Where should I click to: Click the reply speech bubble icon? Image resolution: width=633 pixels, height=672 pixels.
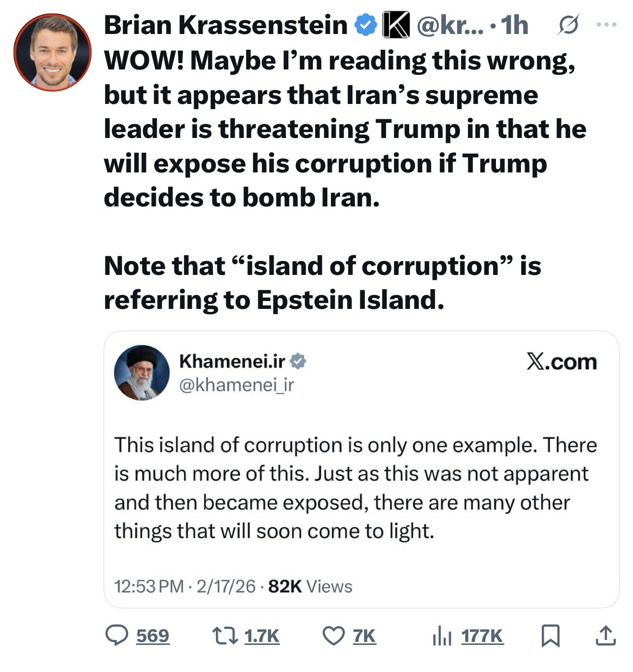(117, 636)
